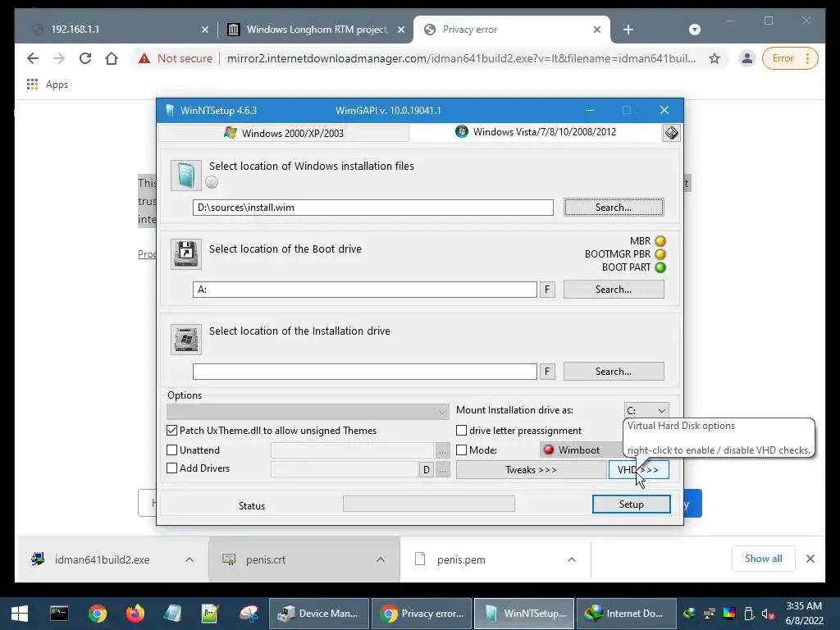
Task: Click the BOOT PART green status light
Action: (x=660, y=267)
